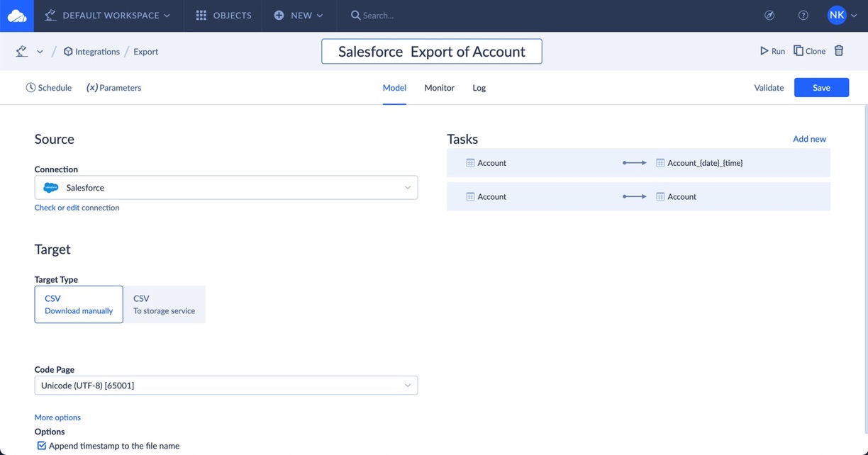868x455 pixels.
Task: Open the Account_{date}_{time} task target
Action: point(705,163)
